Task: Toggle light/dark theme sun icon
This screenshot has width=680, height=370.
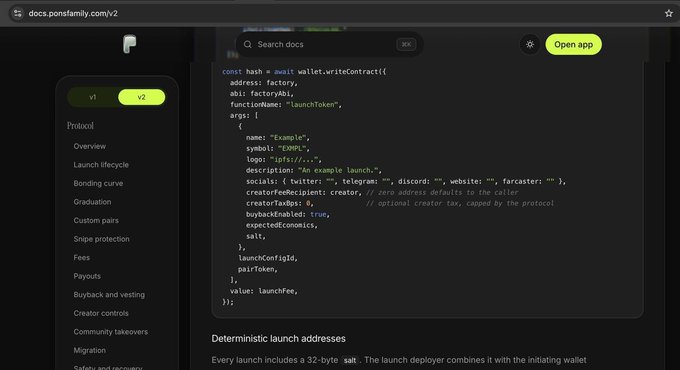Action: click(x=530, y=44)
